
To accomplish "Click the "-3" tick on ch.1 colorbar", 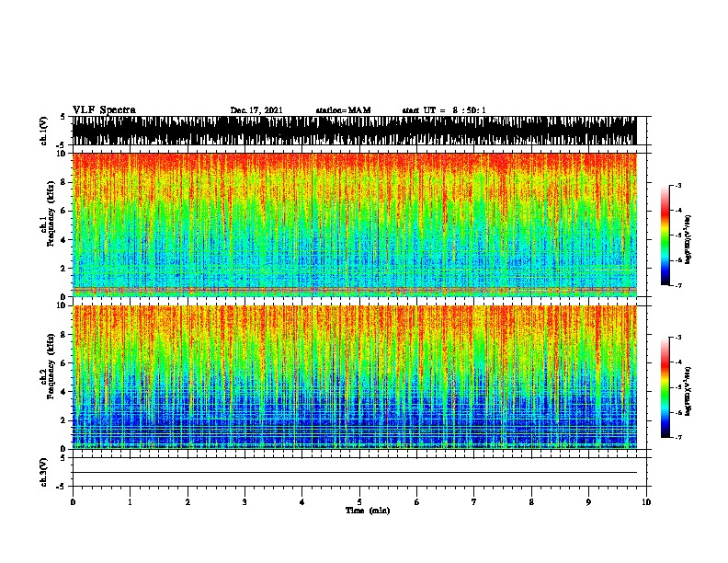I will click(678, 186).
